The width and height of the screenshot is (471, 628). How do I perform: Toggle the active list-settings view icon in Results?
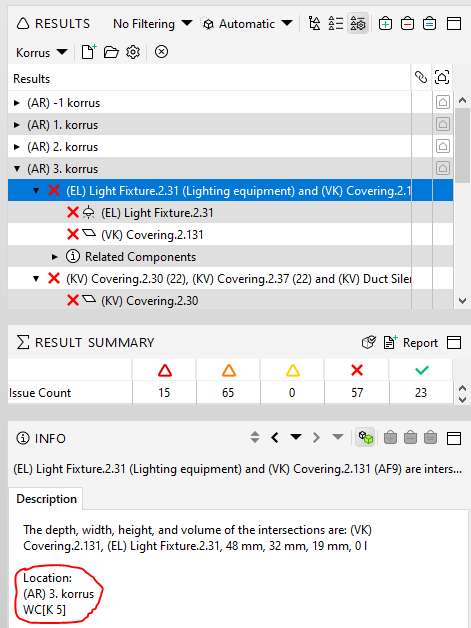coord(358,24)
